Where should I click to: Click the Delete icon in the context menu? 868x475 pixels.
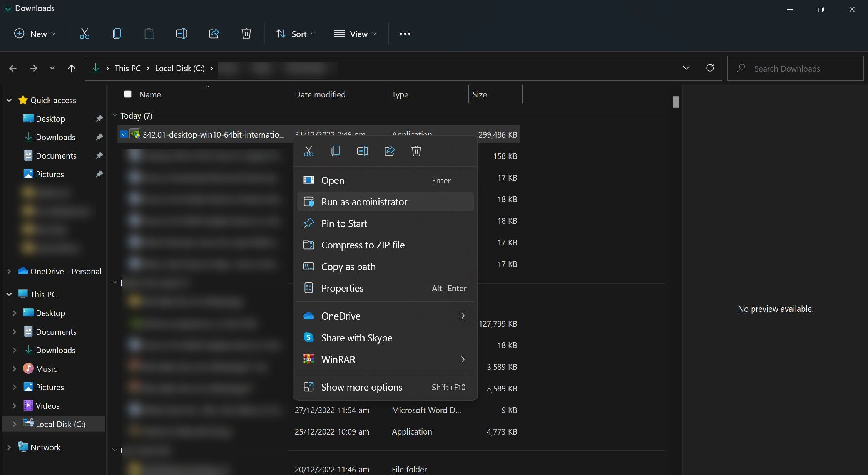pyautogui.click(x=416, y=151)
